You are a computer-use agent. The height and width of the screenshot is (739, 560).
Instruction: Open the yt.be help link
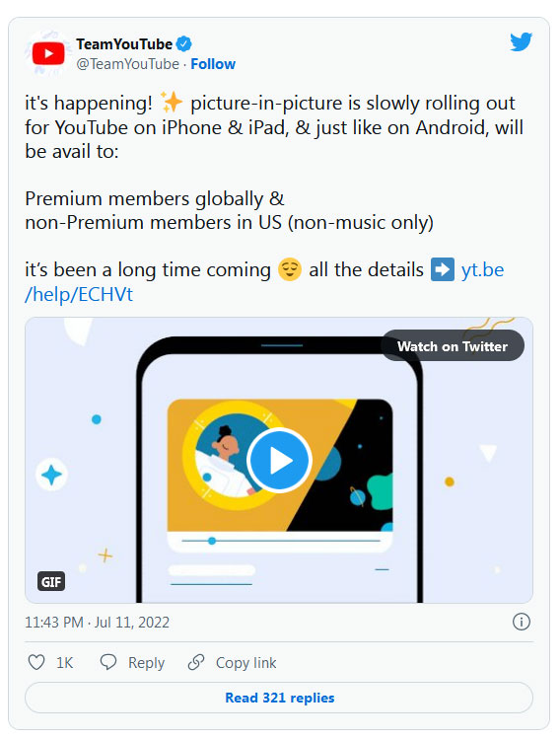(x=264, y=282)
